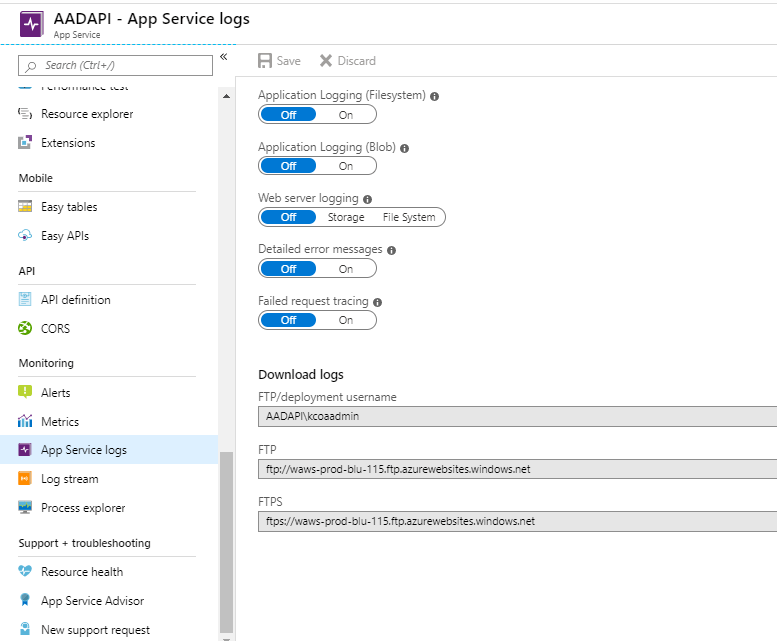Viewport: 777px width, 641px height.
Task: Click the Extensions icon in sidebar
Action: [x=25, y=143]
